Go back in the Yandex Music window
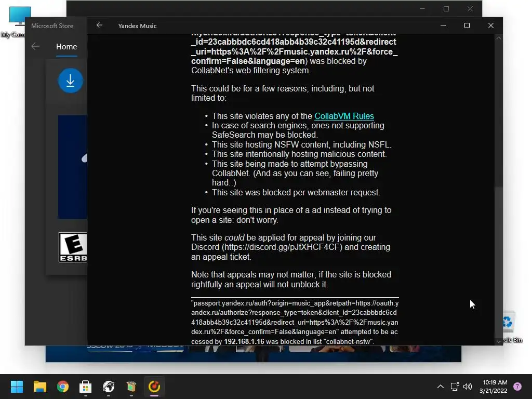This screenshot has width=532, height=399. (99, 25)
